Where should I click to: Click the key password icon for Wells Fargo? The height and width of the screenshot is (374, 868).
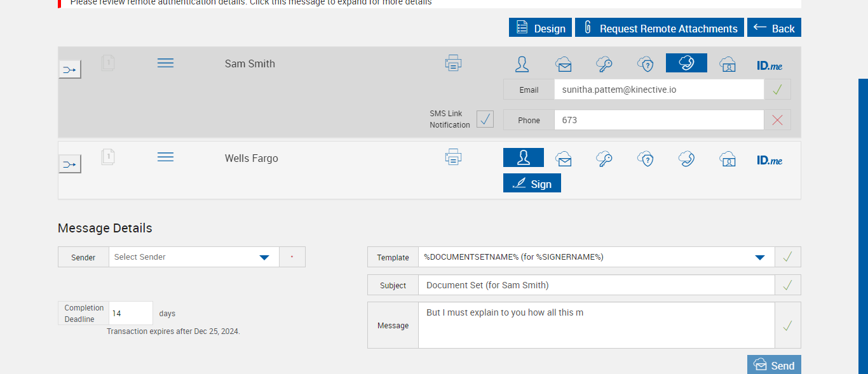[604, 158]
